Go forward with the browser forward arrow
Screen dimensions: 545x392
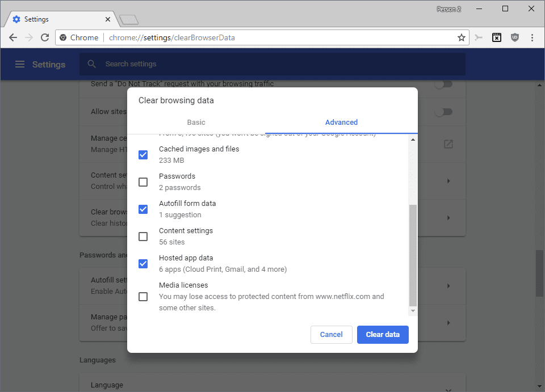pyautogui.click(x=29, y=37)
